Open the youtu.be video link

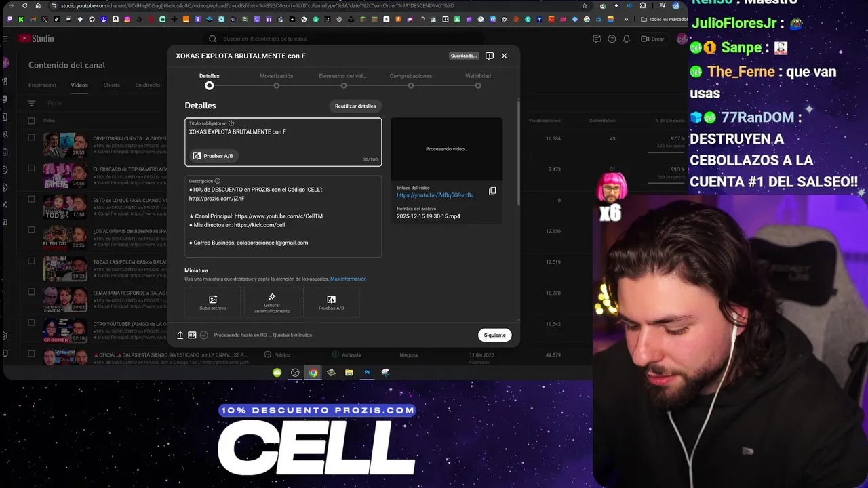click(435, 195)
